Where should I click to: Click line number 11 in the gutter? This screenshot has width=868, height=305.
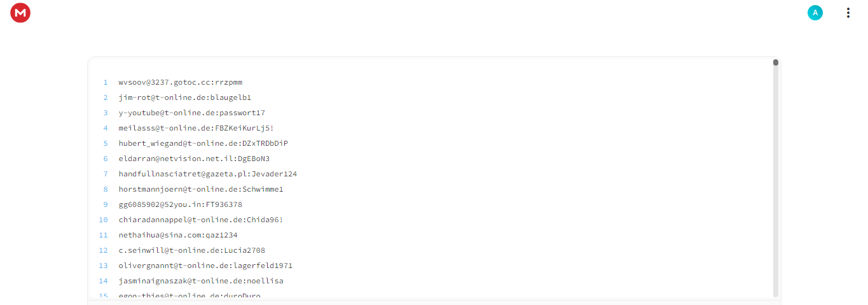[x=104, y=235]
